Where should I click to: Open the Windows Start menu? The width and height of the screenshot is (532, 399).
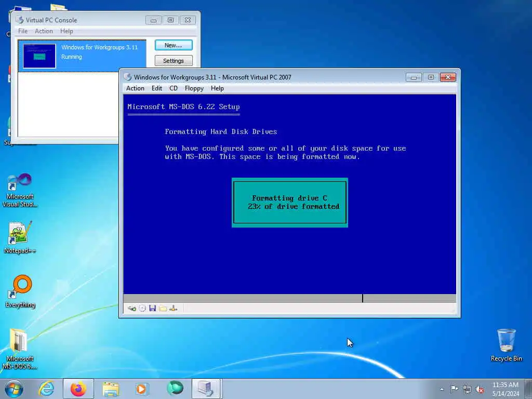tap(14, 389)
